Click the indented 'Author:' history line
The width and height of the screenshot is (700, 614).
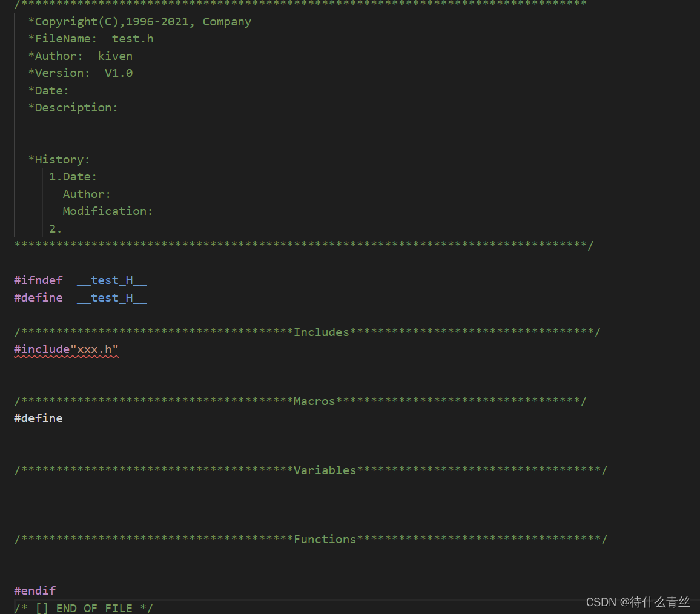click(87, 194)
